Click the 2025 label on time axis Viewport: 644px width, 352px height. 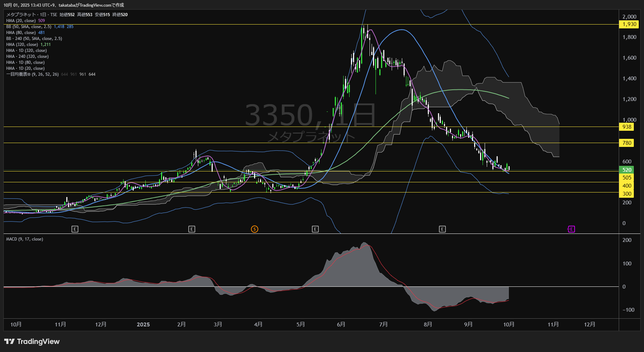[x=143, y=325]
